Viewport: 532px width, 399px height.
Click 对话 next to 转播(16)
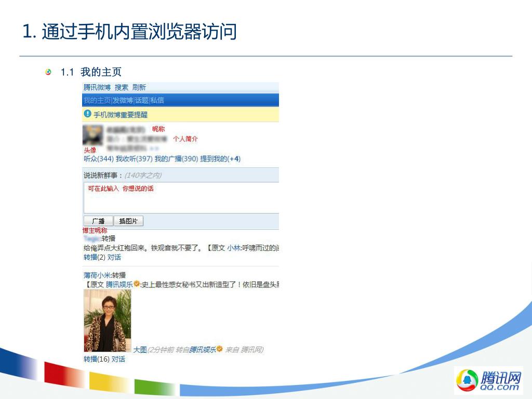(118, 359)
